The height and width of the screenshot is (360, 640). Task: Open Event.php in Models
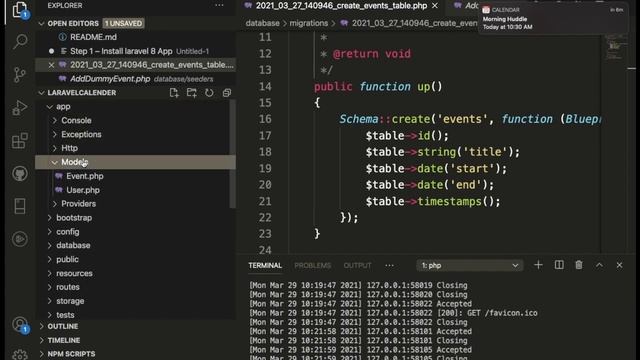(x=84, y=176)
